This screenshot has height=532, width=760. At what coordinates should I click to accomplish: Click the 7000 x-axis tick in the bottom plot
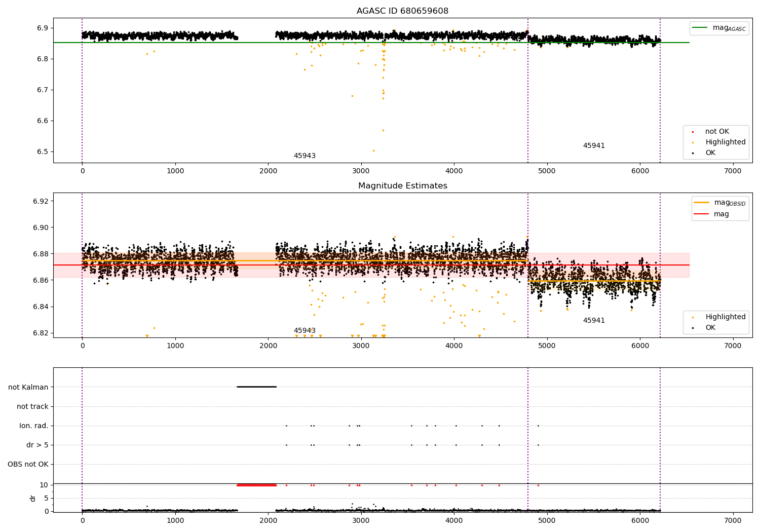click(x=733, y=520)
